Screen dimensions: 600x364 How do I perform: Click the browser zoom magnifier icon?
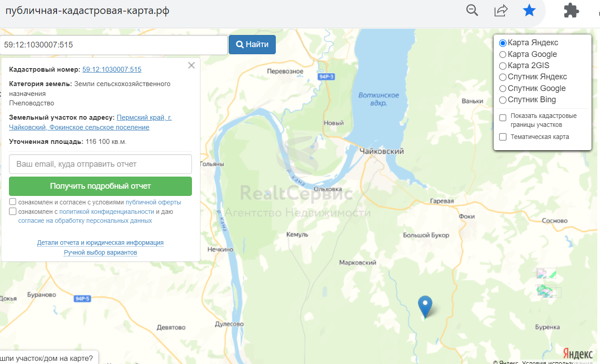click(x=472, y=10)
